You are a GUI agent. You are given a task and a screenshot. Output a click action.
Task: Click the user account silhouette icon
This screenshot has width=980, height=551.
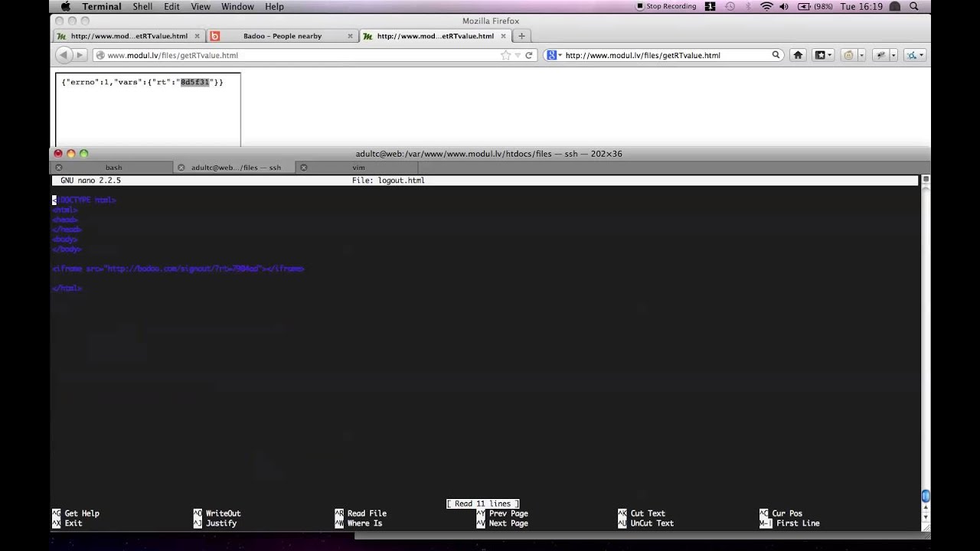[894, 6]
